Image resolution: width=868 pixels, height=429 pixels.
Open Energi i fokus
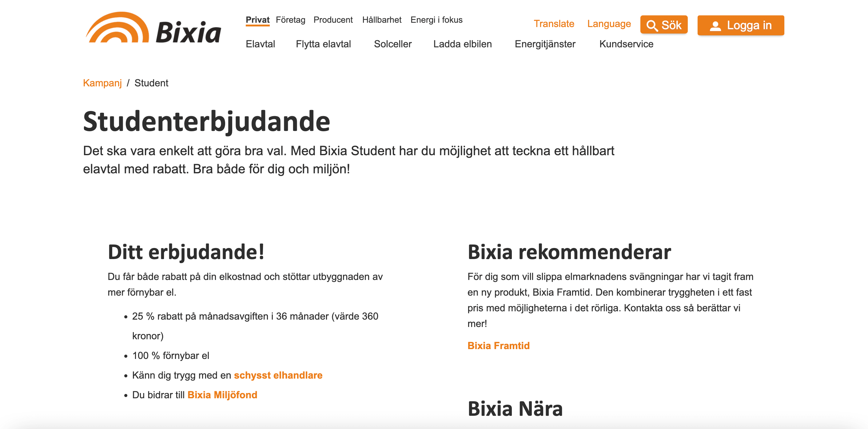click(436, 20)
